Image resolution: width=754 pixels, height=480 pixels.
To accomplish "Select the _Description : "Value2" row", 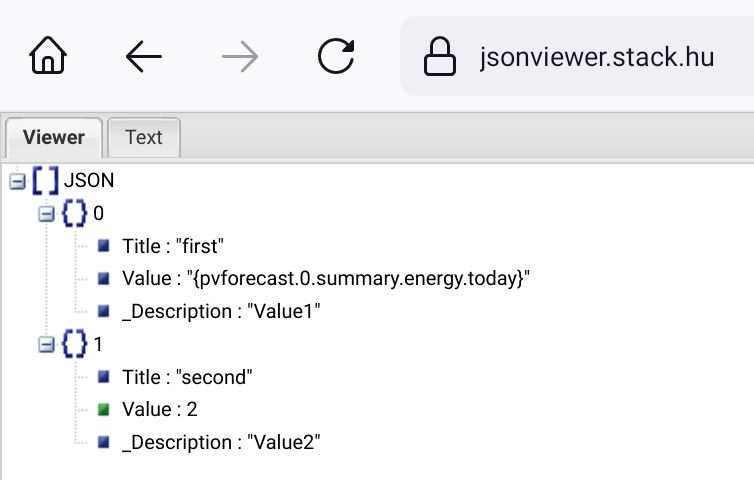I will 221,442.
